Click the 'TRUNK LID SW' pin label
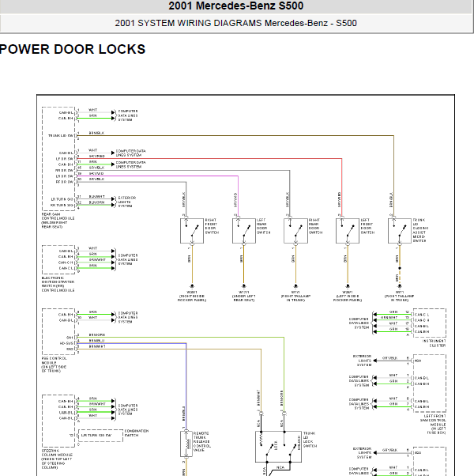474x476 pixels. (61, 136)
